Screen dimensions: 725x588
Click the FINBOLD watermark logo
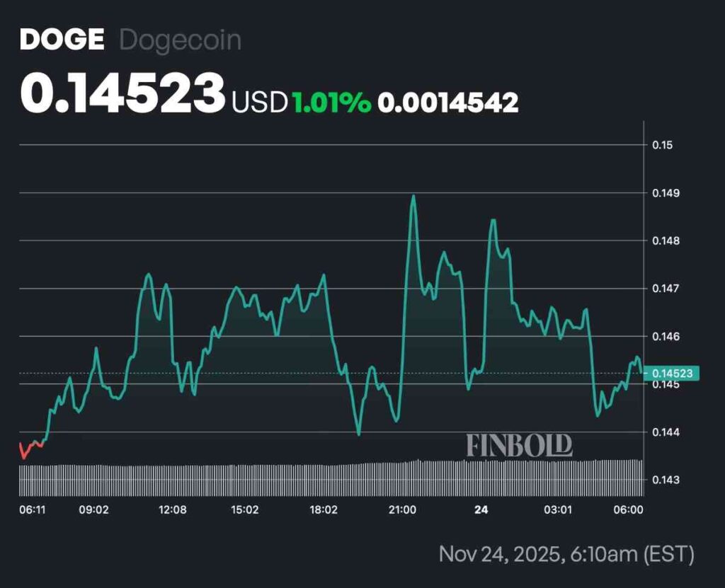(520, 446)
